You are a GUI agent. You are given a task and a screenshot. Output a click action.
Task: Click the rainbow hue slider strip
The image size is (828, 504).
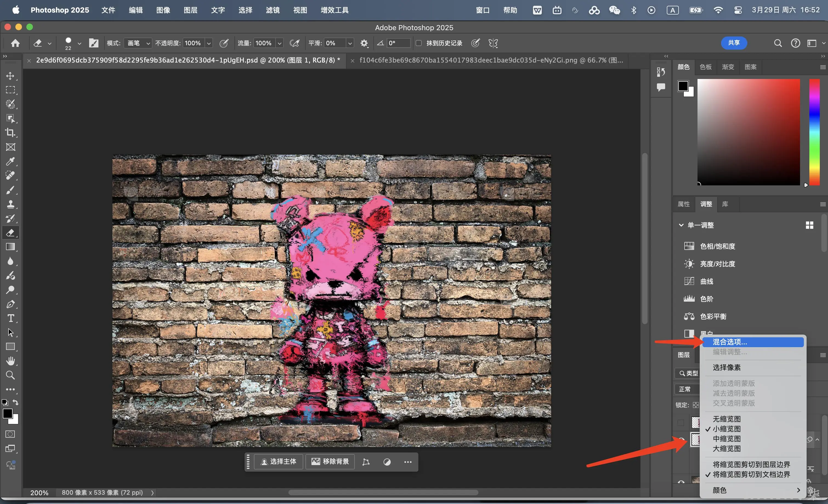coord(814,132)
